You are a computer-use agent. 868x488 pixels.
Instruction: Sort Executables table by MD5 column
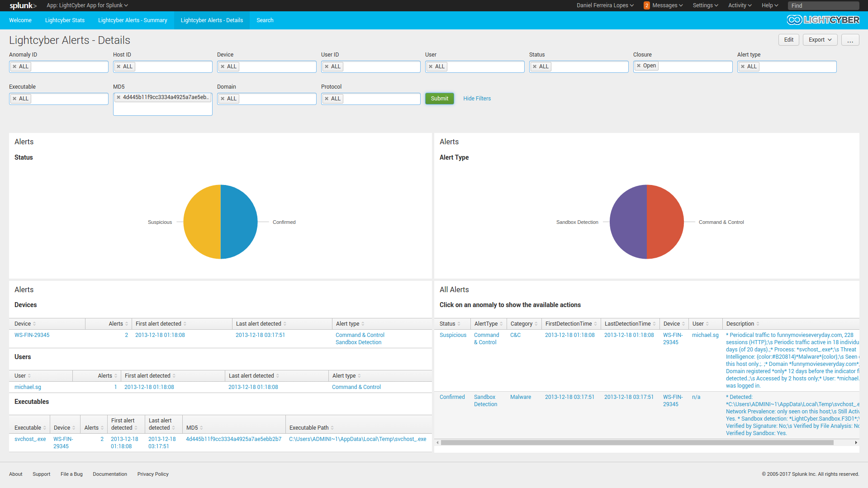point(194,428)
